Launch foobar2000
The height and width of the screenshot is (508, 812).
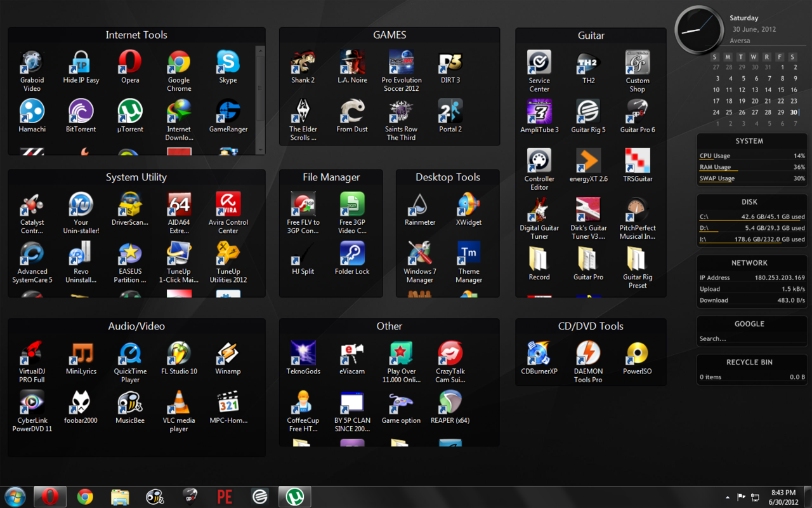(81, 407)
